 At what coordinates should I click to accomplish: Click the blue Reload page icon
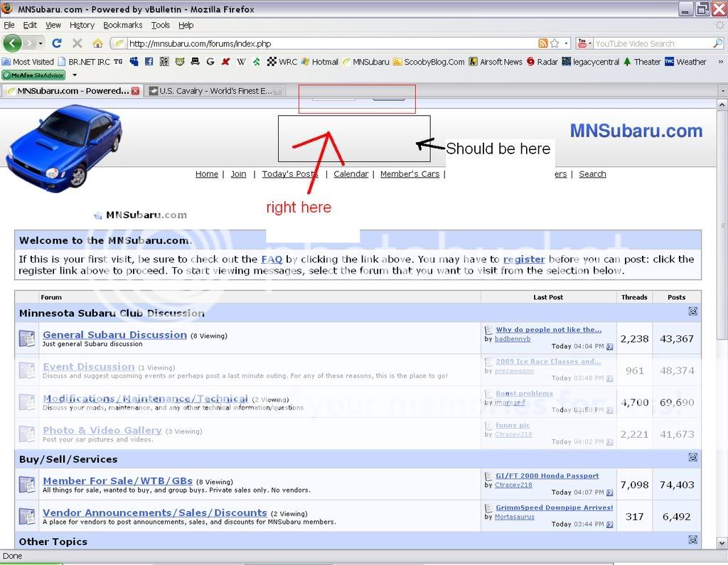coord(57,43)
